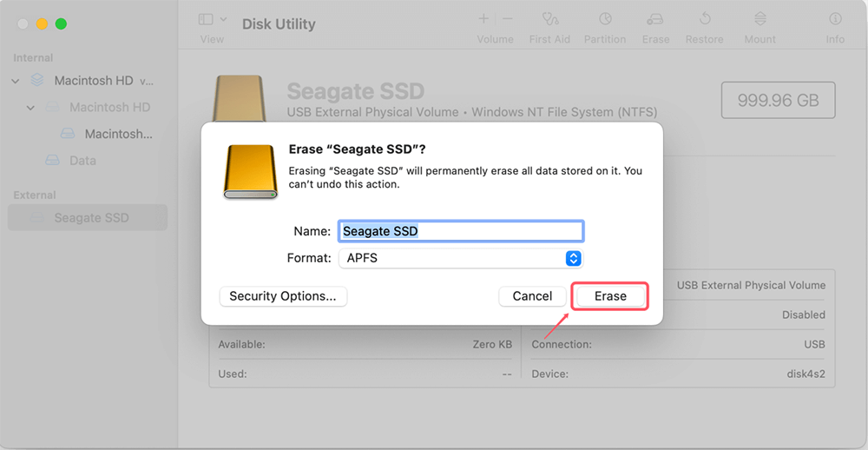Collapse the top Macintosh HD disk
The height and width of the screenshot is (450, 868).
coord(16,81)
